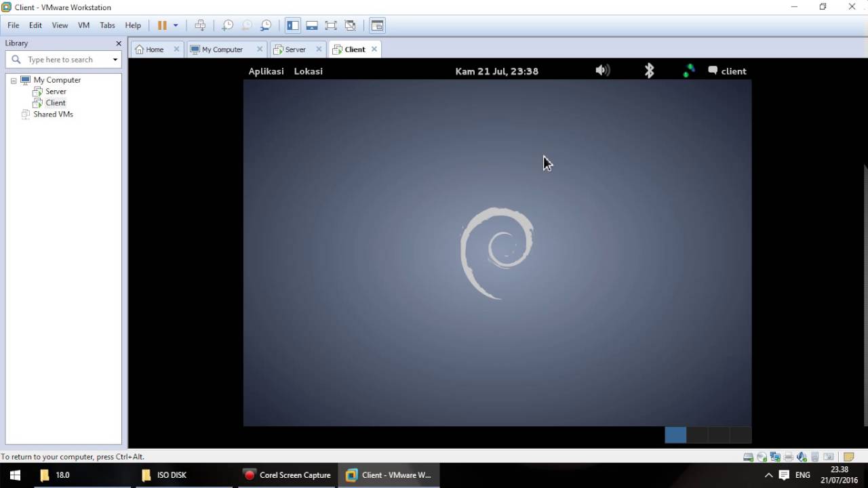Screen dimensions: 868x488
Task: Open the VM menu
Action: click(84, 25)
